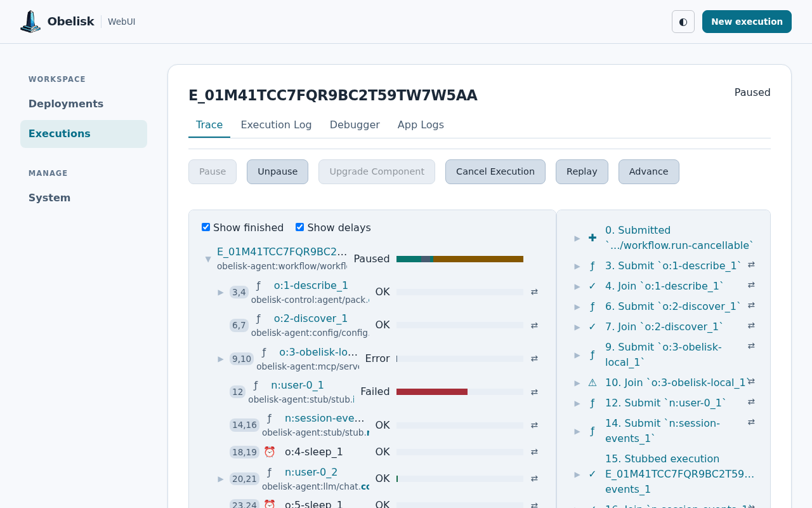
Task: Click the swap icon in o:4-sleep_1 trace row
Action: (x=534, y=452)
